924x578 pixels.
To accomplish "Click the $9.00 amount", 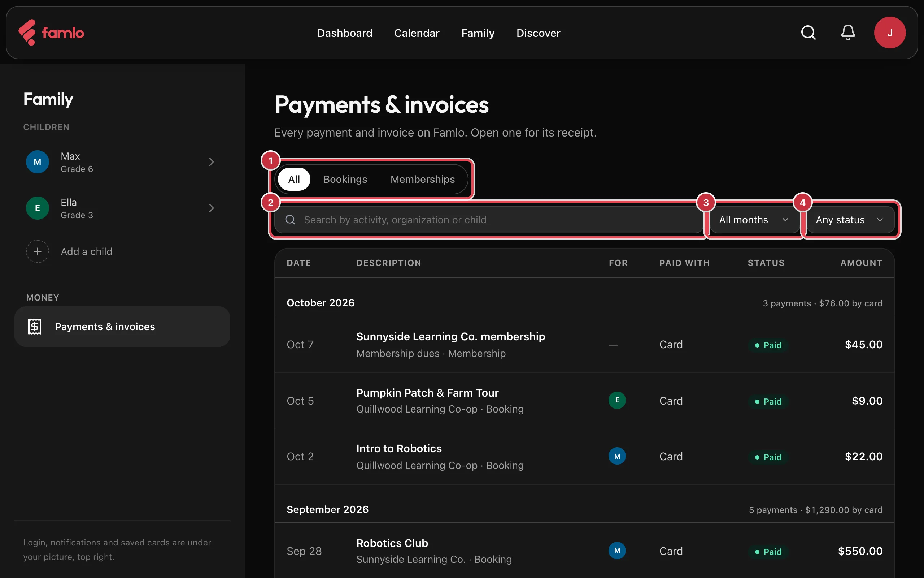I will 867,401.
